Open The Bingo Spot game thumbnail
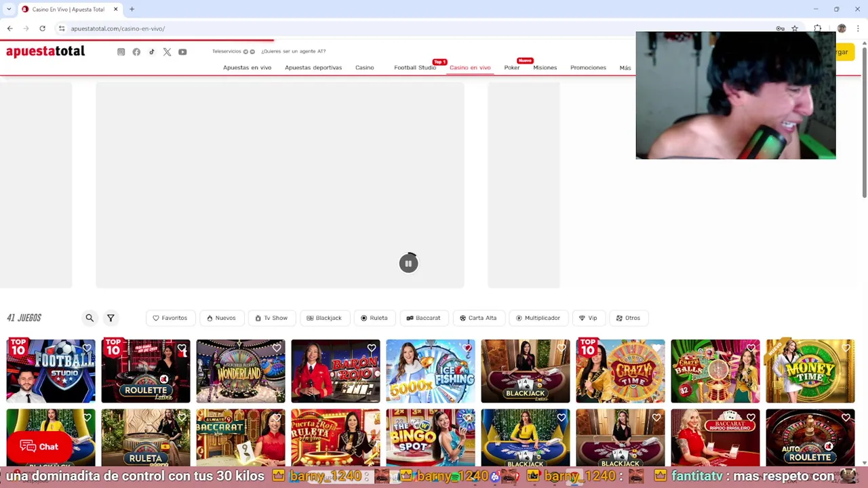The image size is (868, 488). [x=431, y=438]
